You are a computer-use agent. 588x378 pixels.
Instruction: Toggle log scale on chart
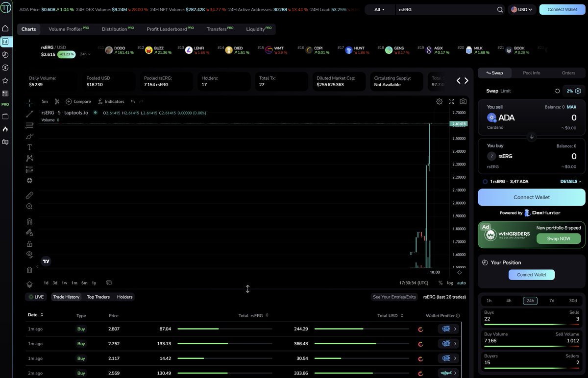(x=450, y=283)
